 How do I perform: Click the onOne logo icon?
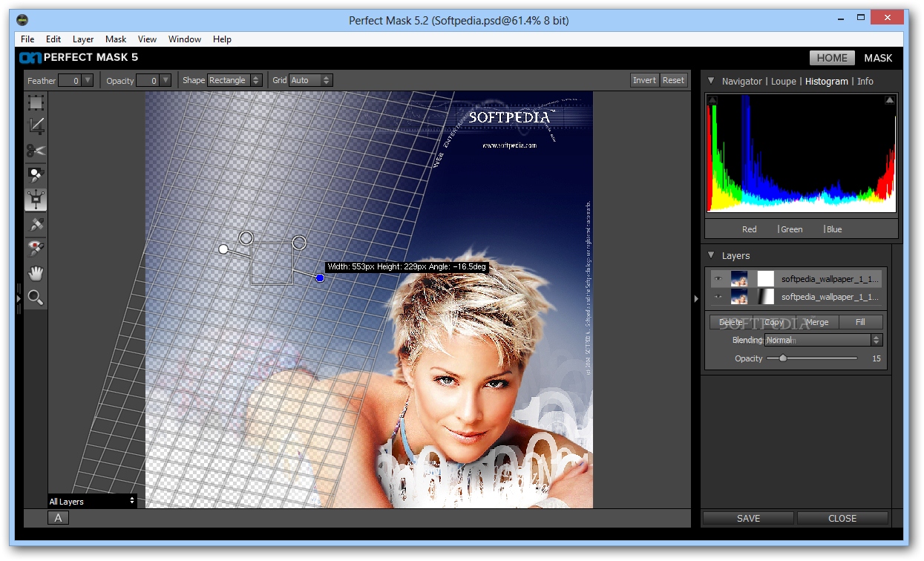tap(30, 57)
